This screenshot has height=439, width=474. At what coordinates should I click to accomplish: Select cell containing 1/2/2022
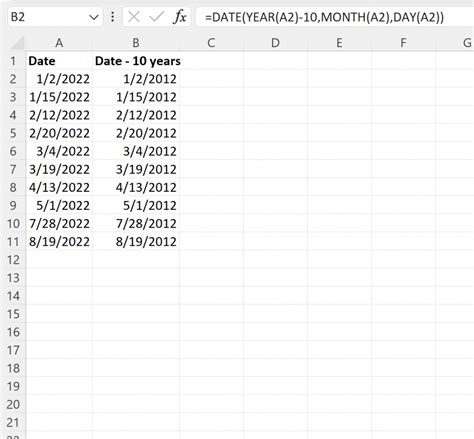[x=59, y=79]
